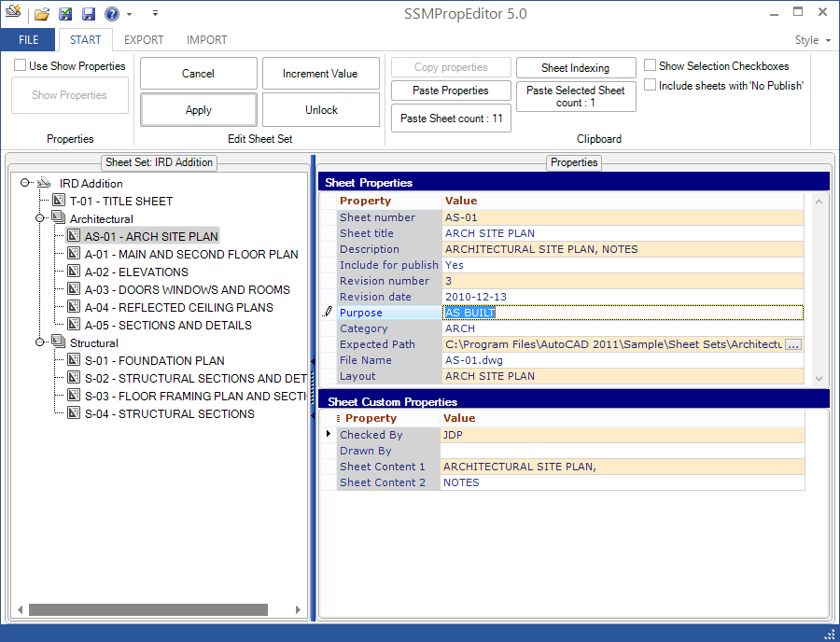Switch to the IMPORT tab
The height and width of the screenshot is (642, 840).
coord(207,39)
